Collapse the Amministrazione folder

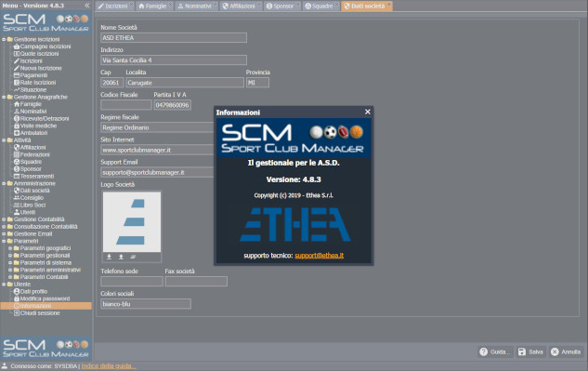click(x=4, y=183)
